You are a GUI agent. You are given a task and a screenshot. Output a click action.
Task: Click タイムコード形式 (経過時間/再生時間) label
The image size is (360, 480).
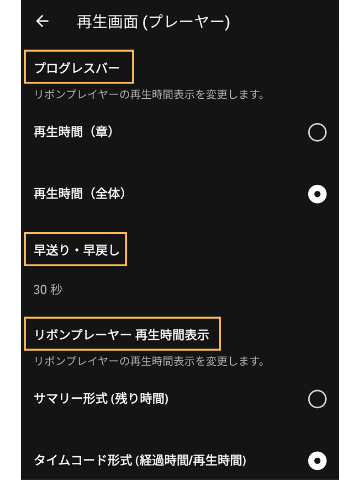140,460
